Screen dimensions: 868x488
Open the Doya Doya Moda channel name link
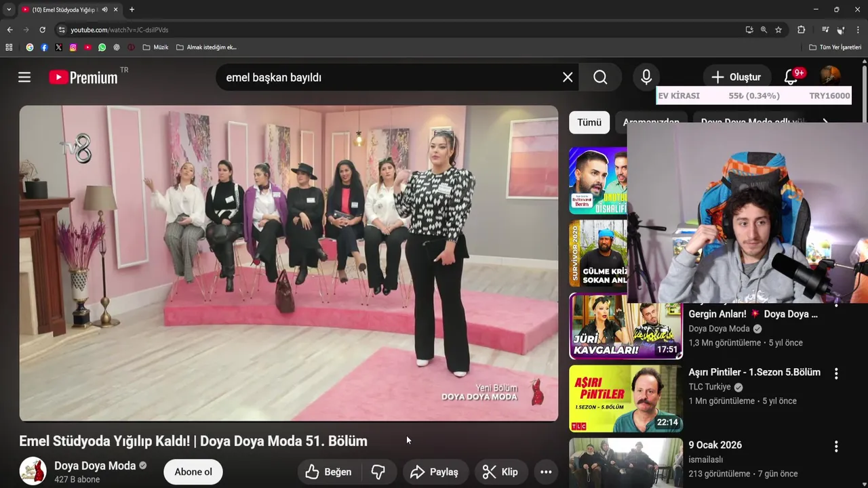[95, 466]
